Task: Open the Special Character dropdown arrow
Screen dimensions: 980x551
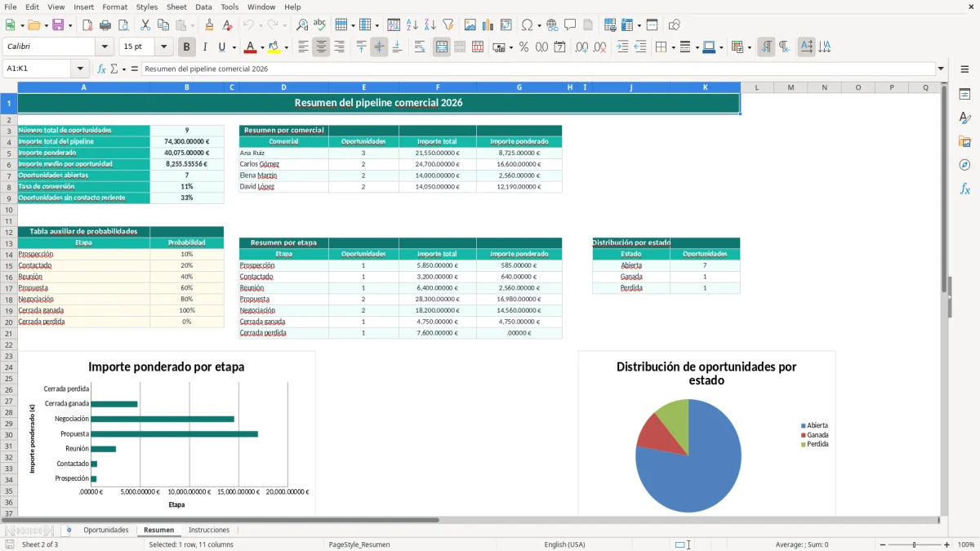Action: click(x=539, y=25)
